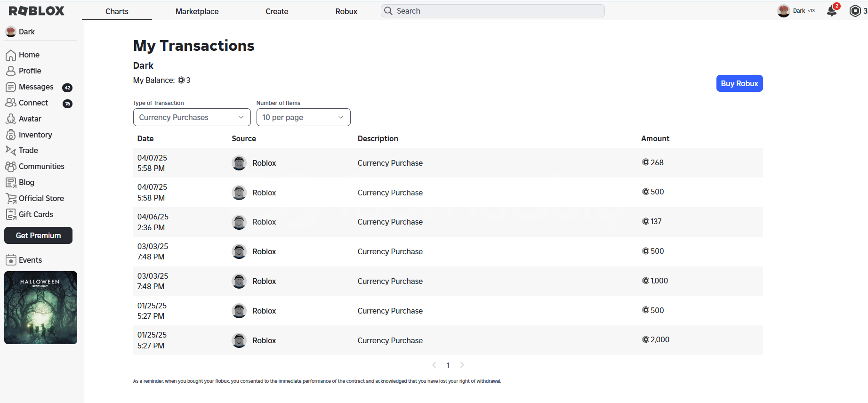This screenshot has width=868, height=403.
Task: Select Trade in the sidebar
Action: pos(28,151)
